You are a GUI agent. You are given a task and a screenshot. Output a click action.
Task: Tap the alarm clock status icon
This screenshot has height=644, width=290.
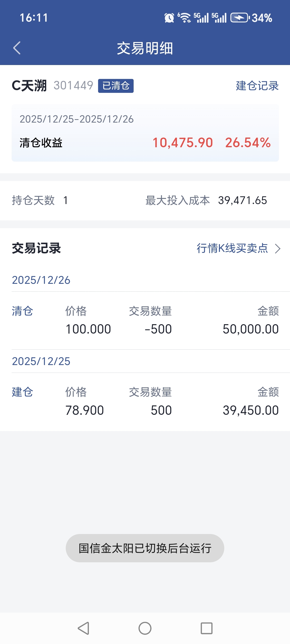coord(169,18)
